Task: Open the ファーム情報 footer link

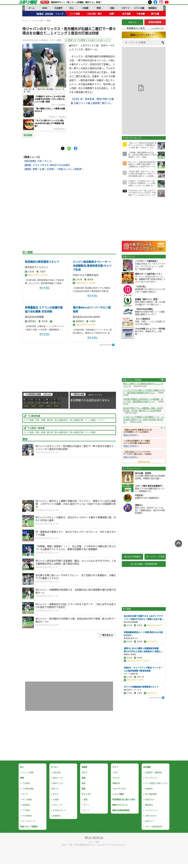Action: (x=28, y=772)
